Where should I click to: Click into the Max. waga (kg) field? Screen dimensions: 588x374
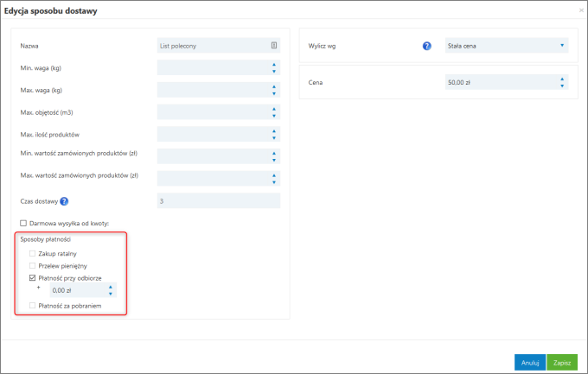(219, 90)
